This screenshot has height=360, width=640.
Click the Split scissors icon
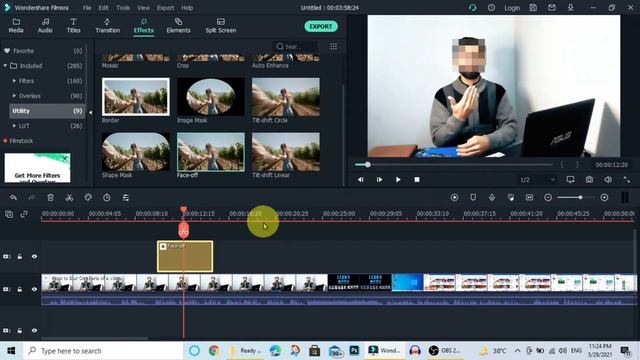[x=69, y=198]
